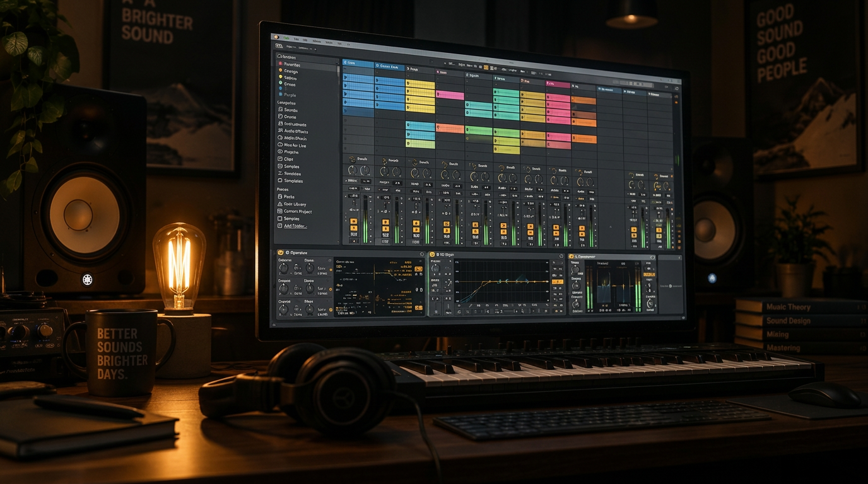868x484 pixels.
Task: Click the green highlighted menu bar item
Action: pyautogui.click(x=286, y=39)
